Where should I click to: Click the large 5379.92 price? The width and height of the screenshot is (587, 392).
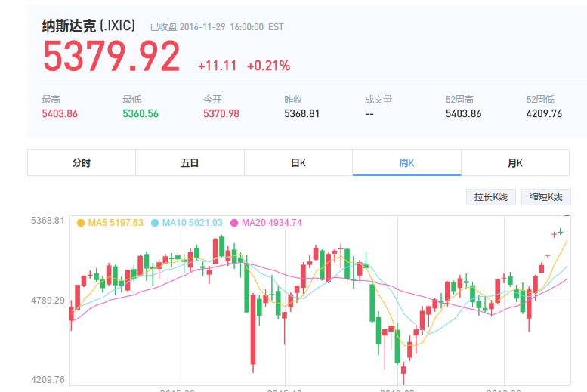(111, 57)
